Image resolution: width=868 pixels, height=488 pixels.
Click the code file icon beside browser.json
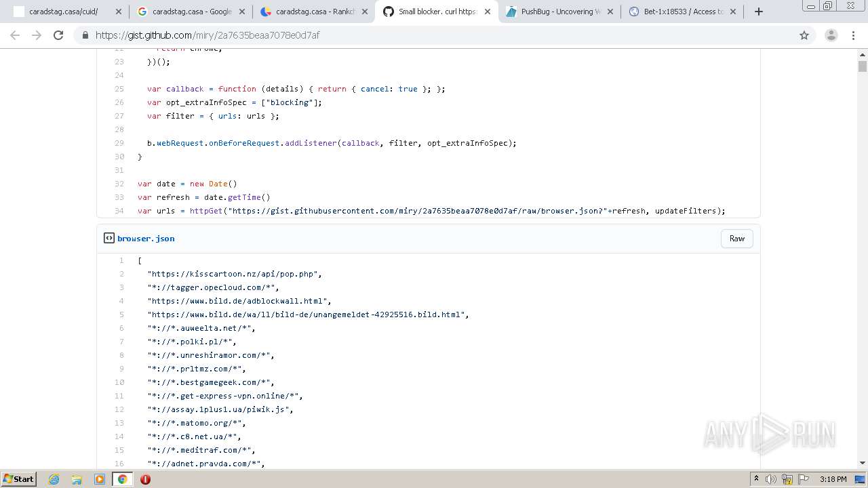pyautogui.click(x=108, y=238)
